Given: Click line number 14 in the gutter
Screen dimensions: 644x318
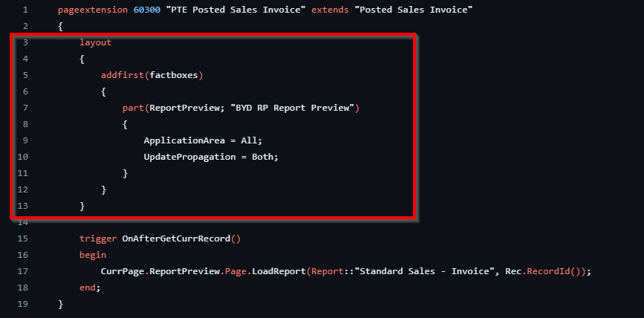Looking at the screenshot, I should (x=25, y=222).
